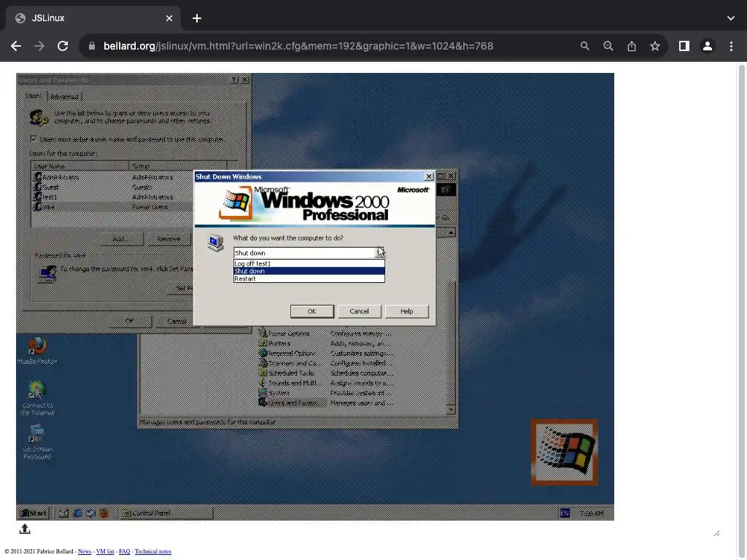Screen dimensions: 747x560
Task: Open Chrome side panel icon
Action: [x=684, y=46]
